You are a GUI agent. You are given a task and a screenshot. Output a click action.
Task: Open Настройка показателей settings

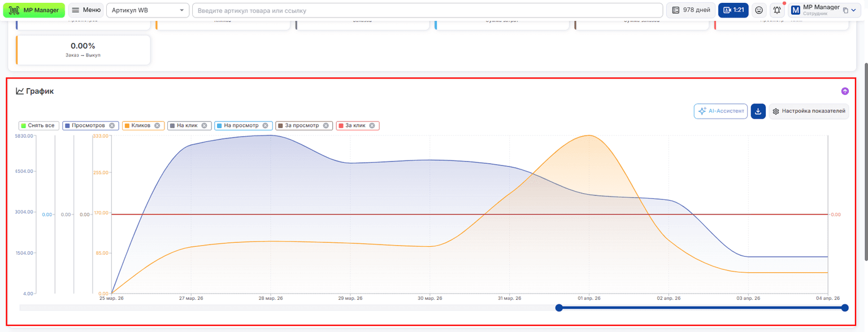[x=809, y=111]
